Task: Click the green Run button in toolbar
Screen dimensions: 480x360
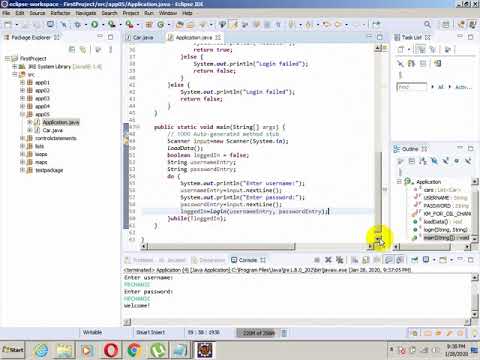Action: (95, 24)
